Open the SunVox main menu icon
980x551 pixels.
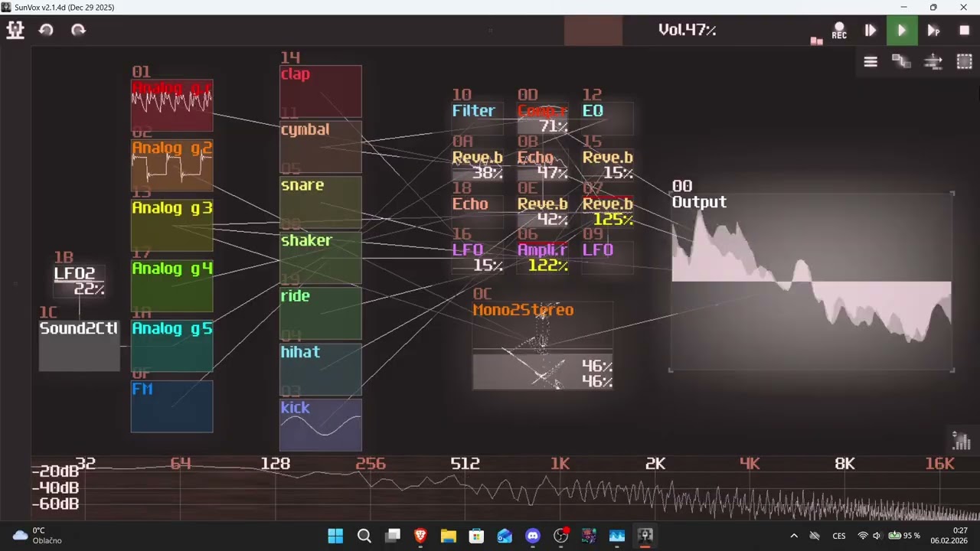click(15, 30)
